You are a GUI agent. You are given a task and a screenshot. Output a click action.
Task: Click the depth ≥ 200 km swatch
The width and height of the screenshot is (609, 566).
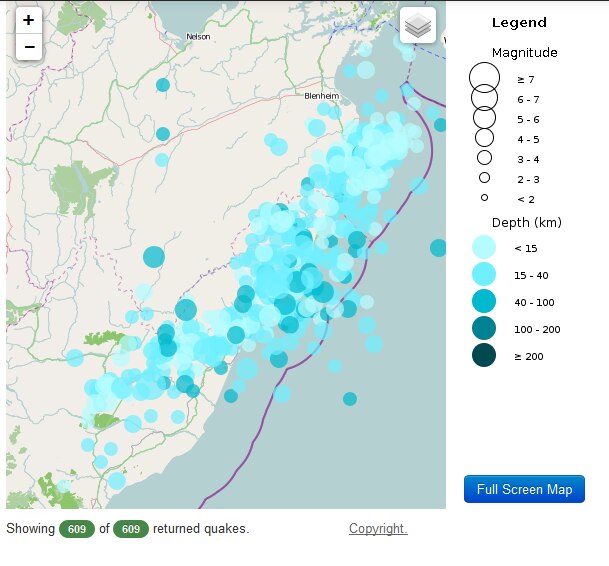(484, 355)
